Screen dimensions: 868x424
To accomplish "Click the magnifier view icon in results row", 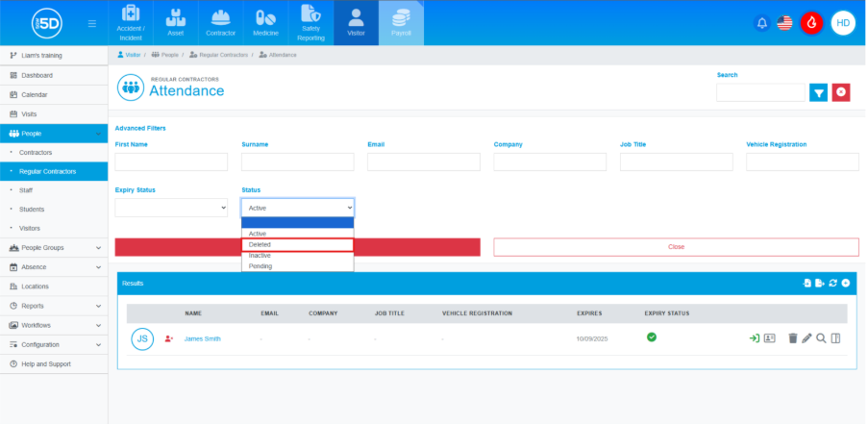I will 821,338.
